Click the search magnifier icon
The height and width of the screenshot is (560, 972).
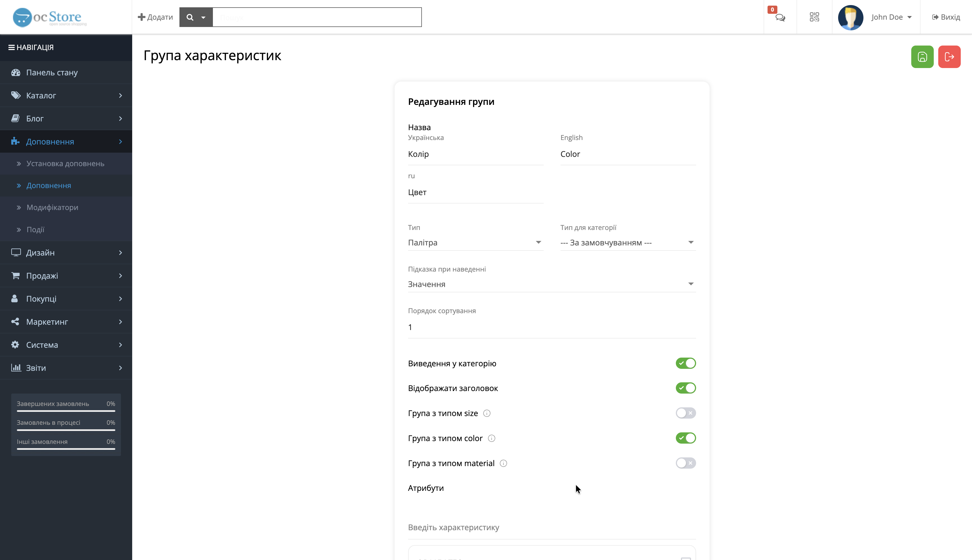point(190,17)
